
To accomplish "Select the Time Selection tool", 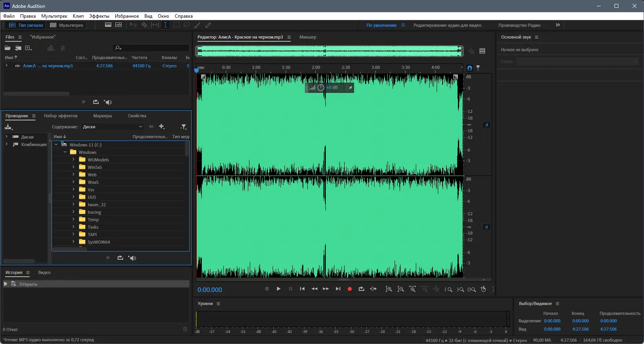I will 165,25.
